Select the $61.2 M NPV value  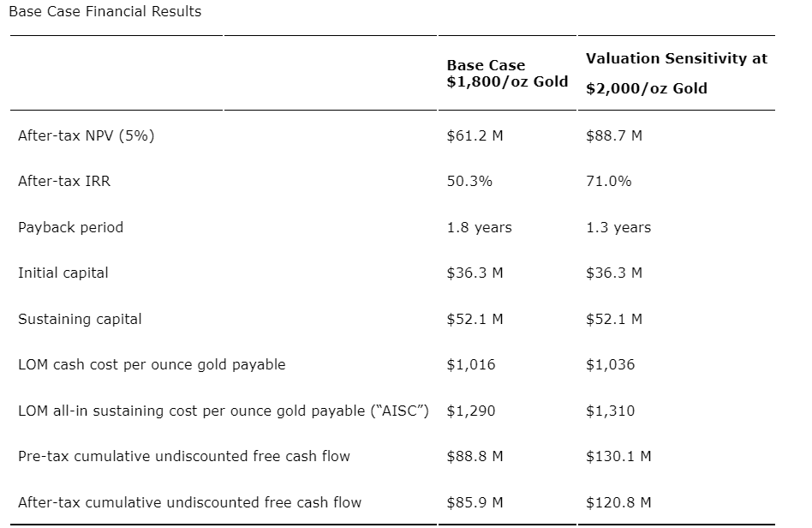tap(475, 135)
